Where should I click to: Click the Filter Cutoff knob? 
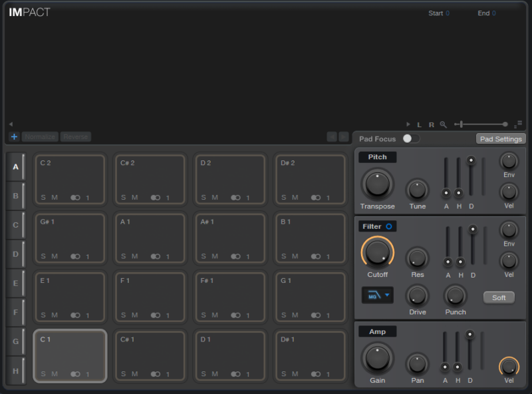click(x=377, y=253)
